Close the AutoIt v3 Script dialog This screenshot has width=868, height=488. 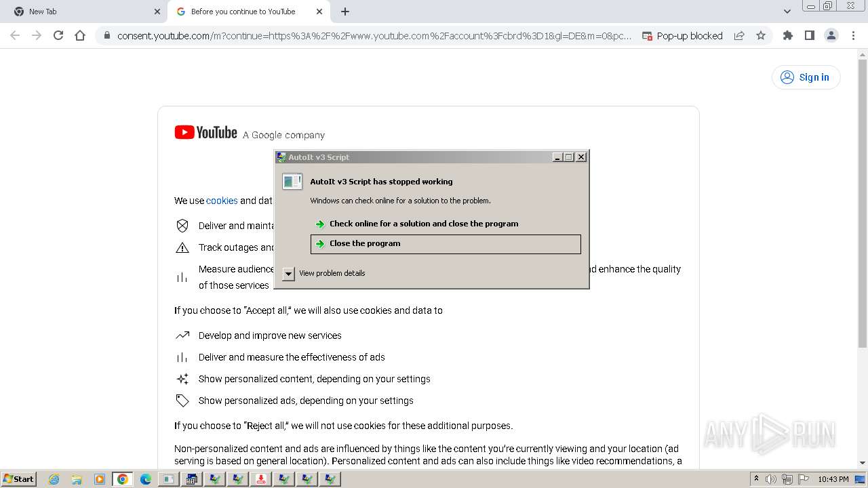pyautogui.click(x=581, y=157)
